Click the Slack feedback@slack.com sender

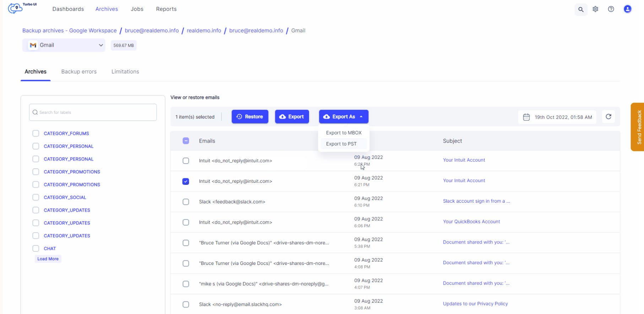(x=232, y=202)
